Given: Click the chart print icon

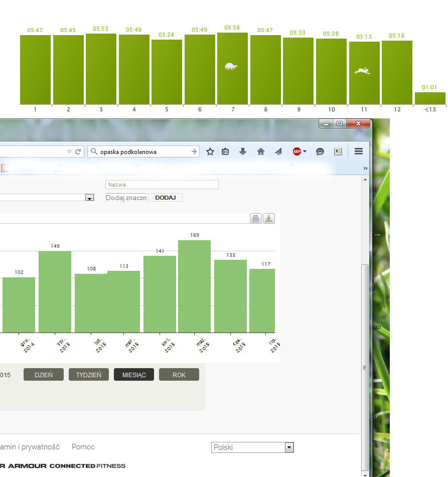Looking at the screenshot, I should (256, 218).
